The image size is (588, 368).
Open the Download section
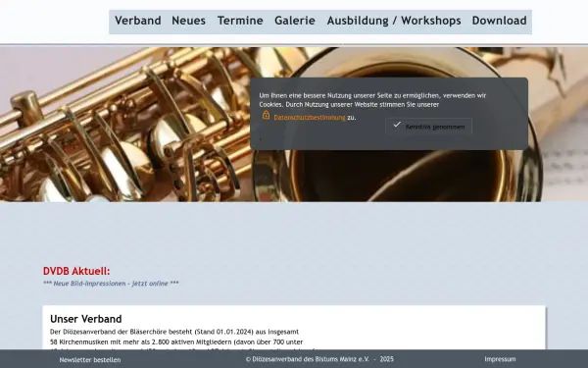tap(499, 21)
